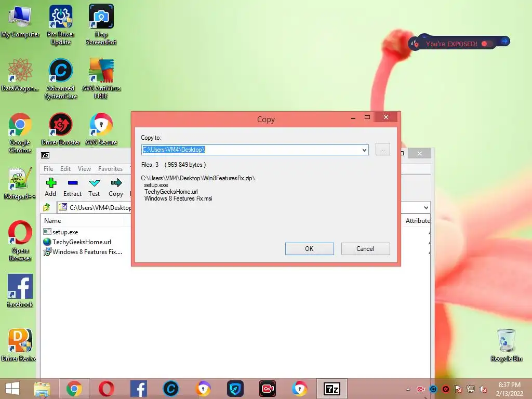This screenshot has width=532, height=399.
Task: Sort by the Attributes column header
Action: (x=417, y=220)
